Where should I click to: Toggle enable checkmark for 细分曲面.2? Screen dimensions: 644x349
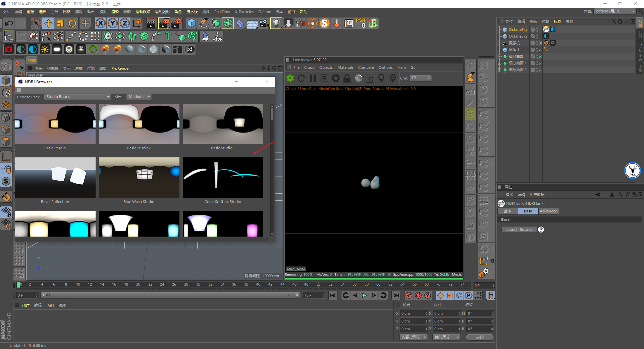click(540, 70)
